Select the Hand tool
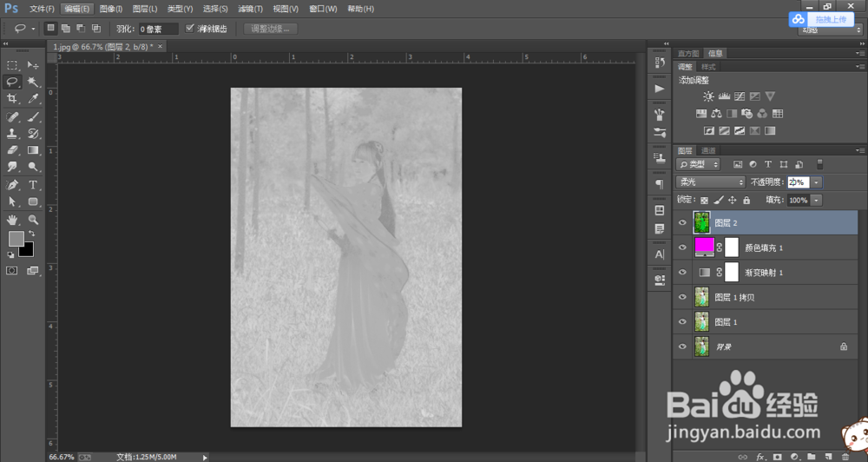Screen dimensions: 868x462 (12, 220)
